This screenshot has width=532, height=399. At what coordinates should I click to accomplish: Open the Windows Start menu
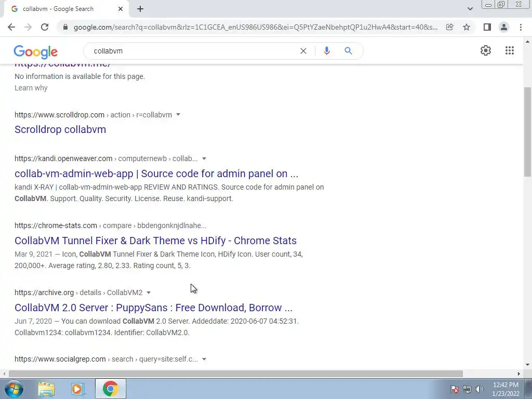pyautogui.click(x=14, y=389)
